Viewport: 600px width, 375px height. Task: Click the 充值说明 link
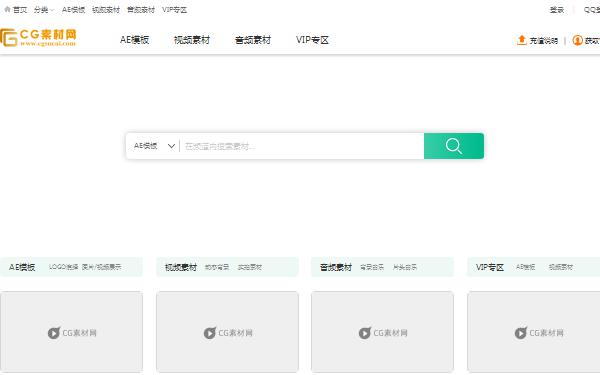[543, 41]
